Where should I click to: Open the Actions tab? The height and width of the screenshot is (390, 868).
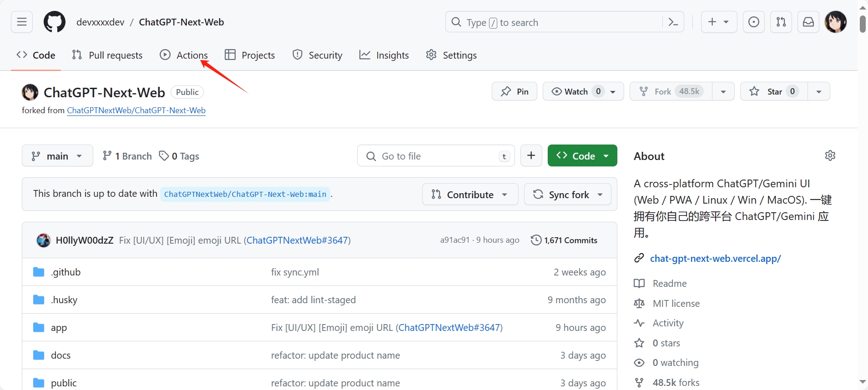pos(184,55)
